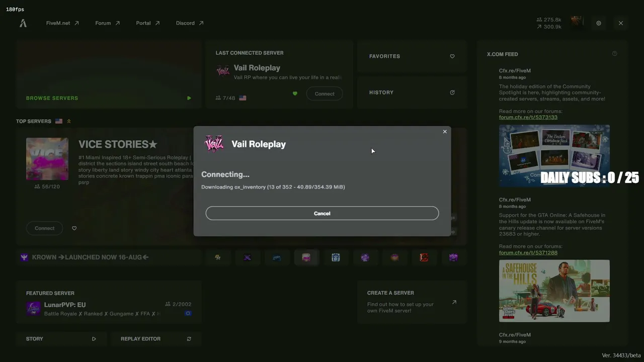Open the Safehouse in the Hills image
This screenshot has height=362, width=644.
tap(554, 291)
